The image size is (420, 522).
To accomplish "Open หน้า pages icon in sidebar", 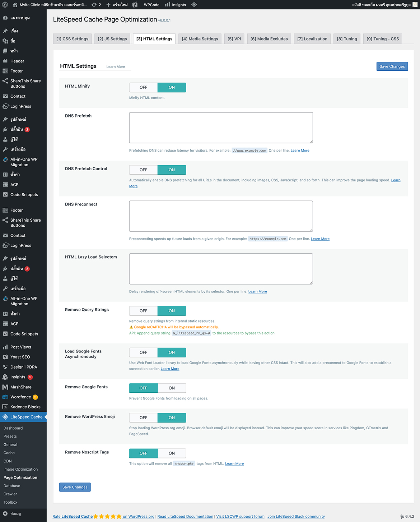I will coord(5,51).
